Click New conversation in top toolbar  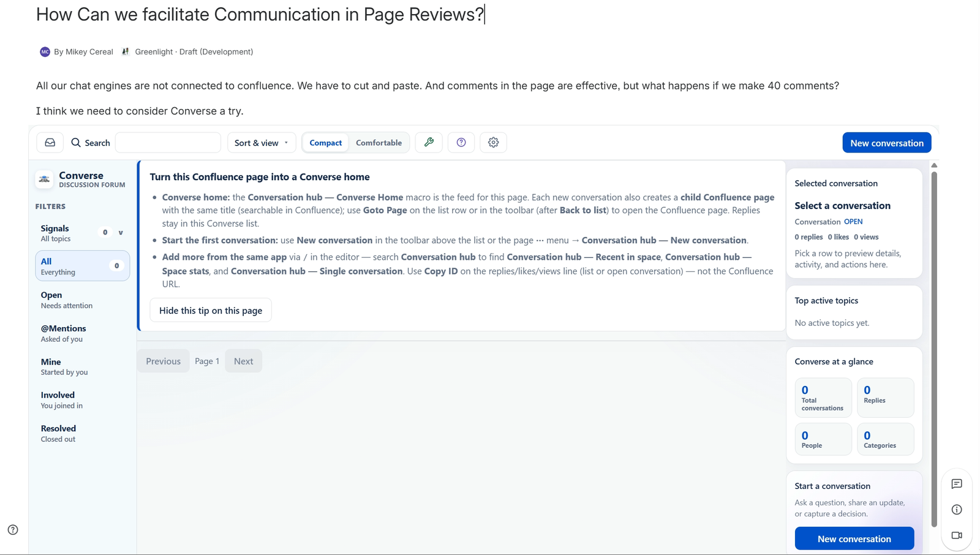point(887,143)
